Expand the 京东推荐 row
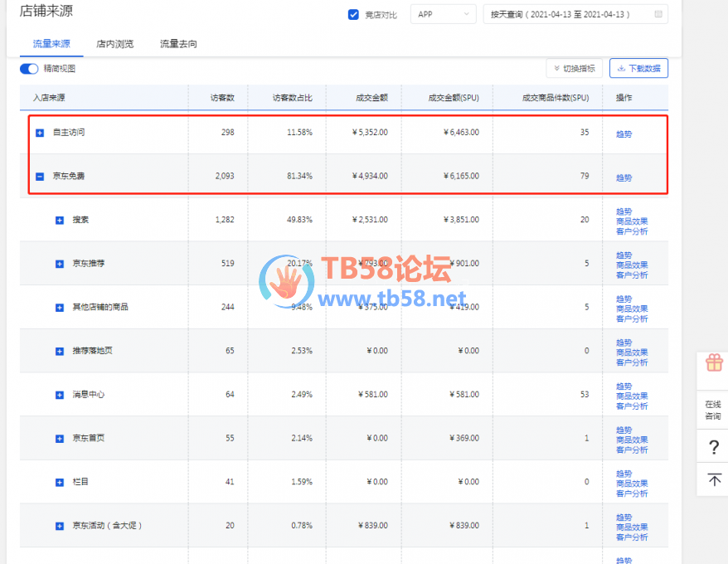The image size is (728, 564). point(60,265)
